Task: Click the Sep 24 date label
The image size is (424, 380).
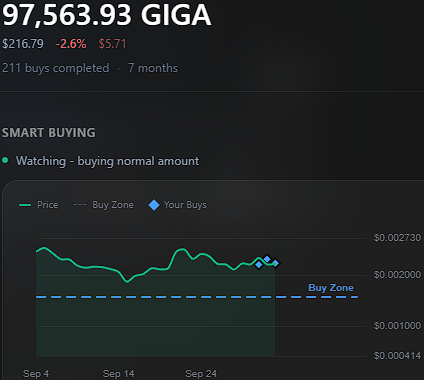Action: (x=201, y=374)
